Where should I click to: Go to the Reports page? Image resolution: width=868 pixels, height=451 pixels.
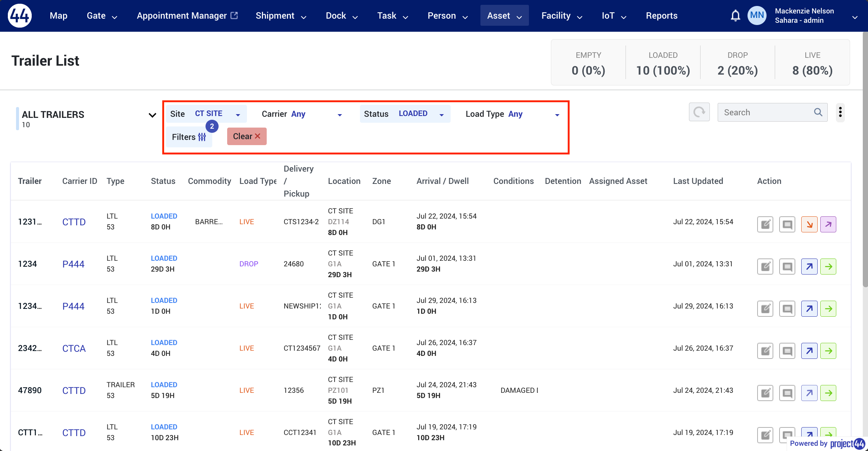click(x=661, y=16)
